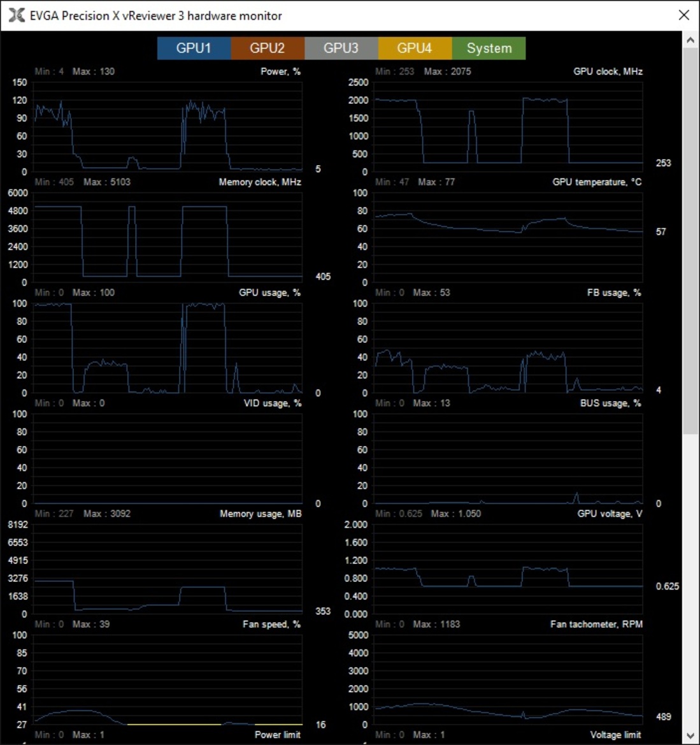The height and width of the screenshot is (745, 700).
Task: Open the System tab
Action: coord(489,48)
